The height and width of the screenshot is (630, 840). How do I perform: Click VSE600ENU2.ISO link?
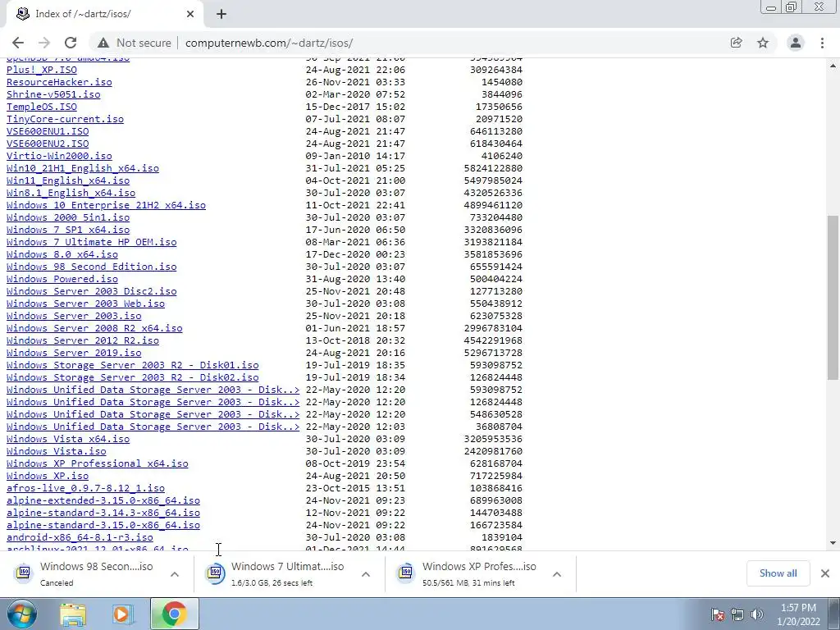[x=48, y=144]
